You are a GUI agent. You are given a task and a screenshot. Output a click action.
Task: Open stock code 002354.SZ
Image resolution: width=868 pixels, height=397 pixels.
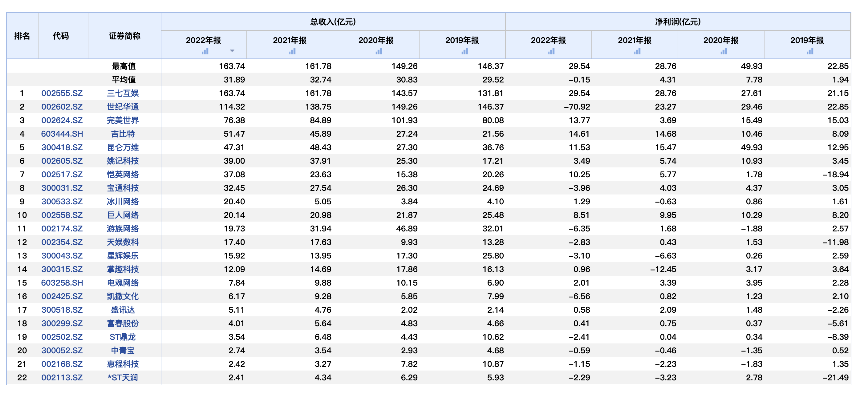point(62,242)
